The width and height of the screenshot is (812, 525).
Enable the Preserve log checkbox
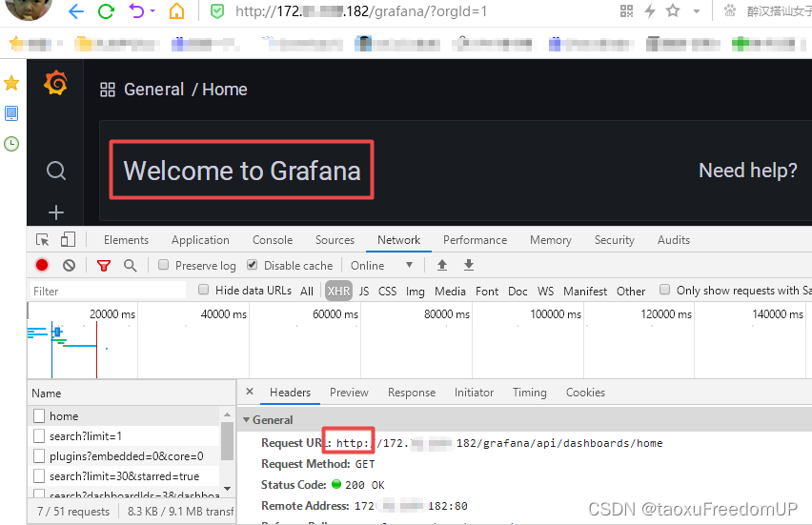pos(163,265)
